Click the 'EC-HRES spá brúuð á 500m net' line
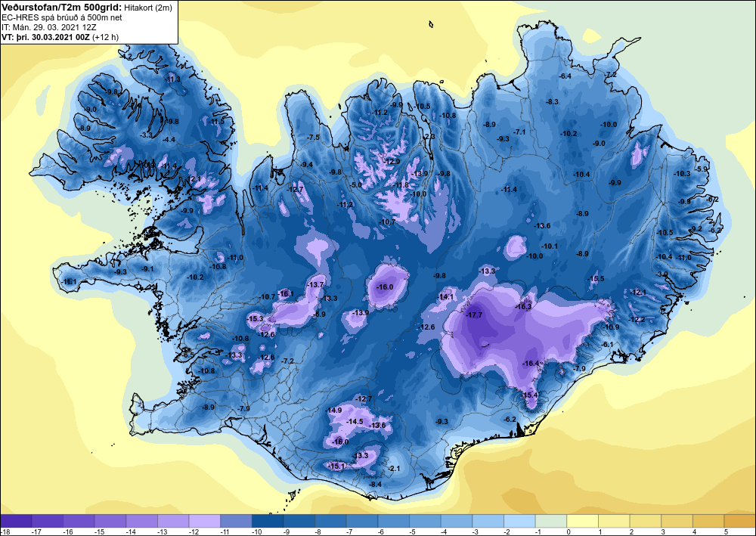This screenshot has width=756, height=536. (62, 17)
